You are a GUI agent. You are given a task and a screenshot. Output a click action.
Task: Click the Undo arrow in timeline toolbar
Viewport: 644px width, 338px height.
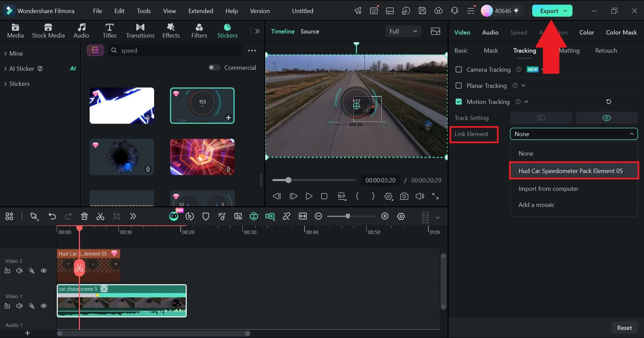(x=52, y=217)
